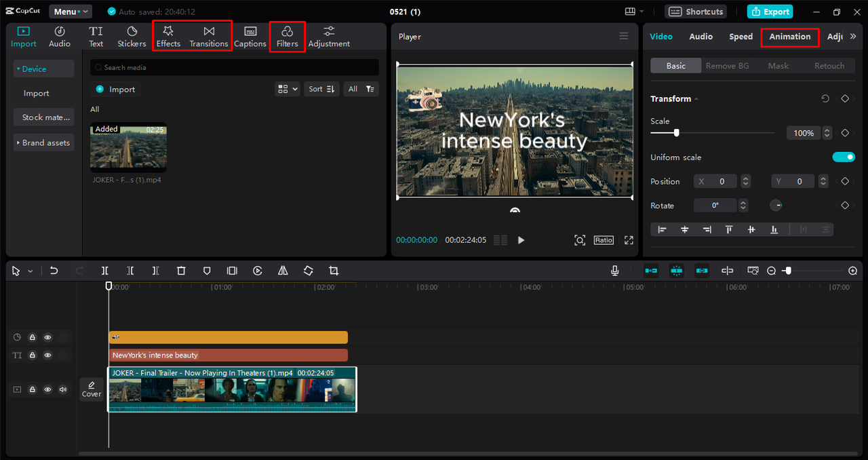Switch to the Effects tab

(168, 37)
